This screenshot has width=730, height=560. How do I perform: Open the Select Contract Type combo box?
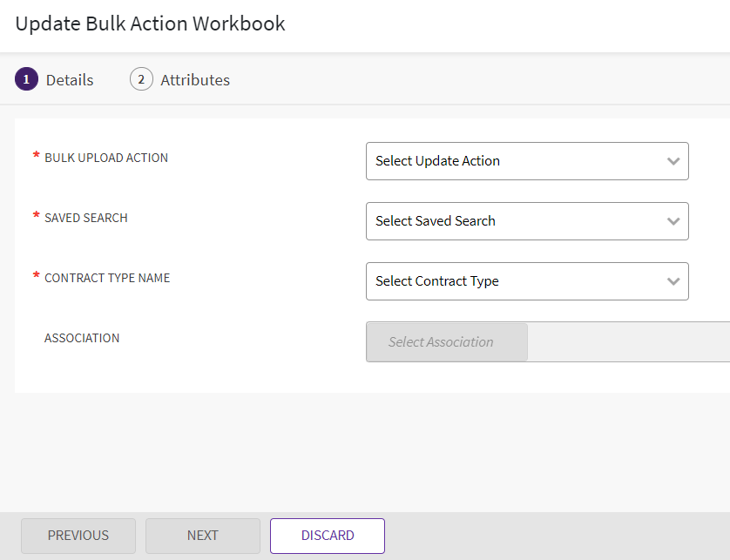click(514, 281)
